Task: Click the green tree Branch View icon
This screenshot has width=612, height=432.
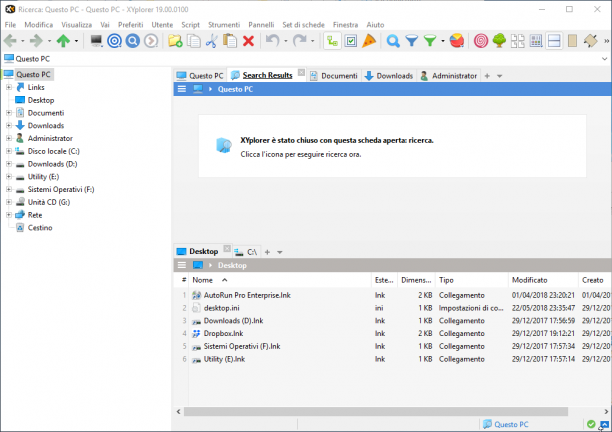Action: tap(499, 41)
